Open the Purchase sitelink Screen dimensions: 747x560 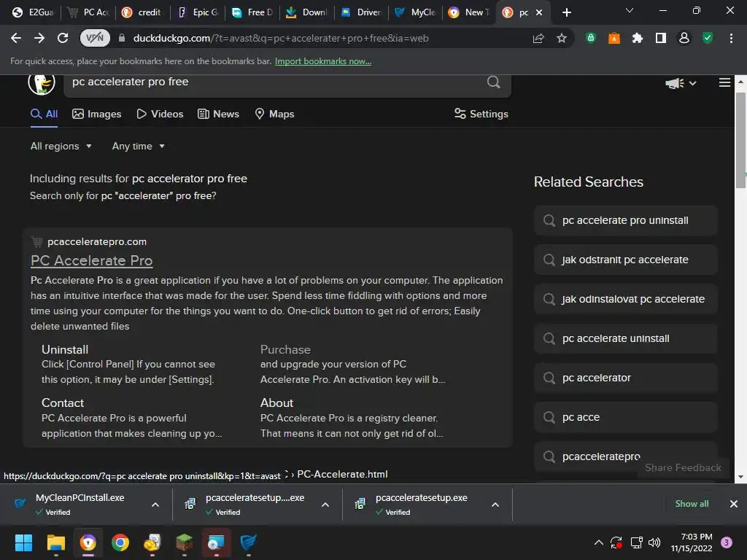[285, 349]
